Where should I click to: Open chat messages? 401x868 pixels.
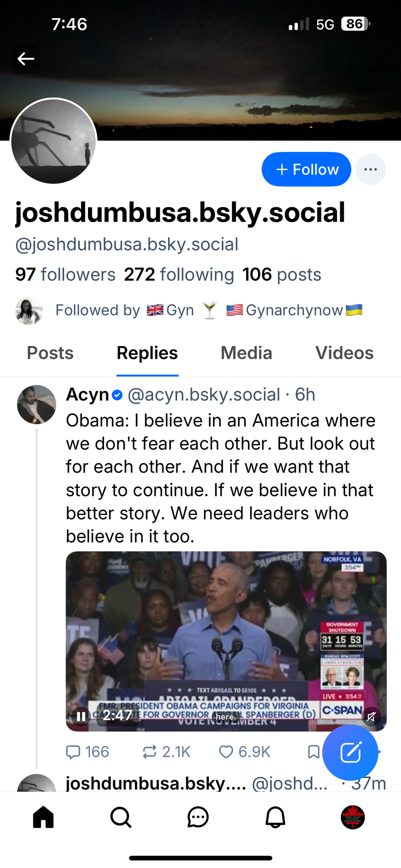click(x=198, y=818)
